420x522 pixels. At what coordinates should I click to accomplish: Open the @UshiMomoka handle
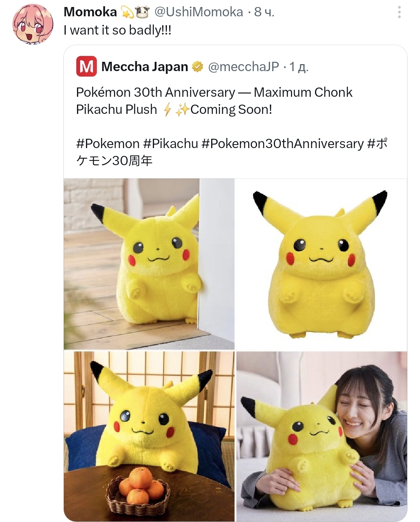pyautogui.click(x=199, y=12)
